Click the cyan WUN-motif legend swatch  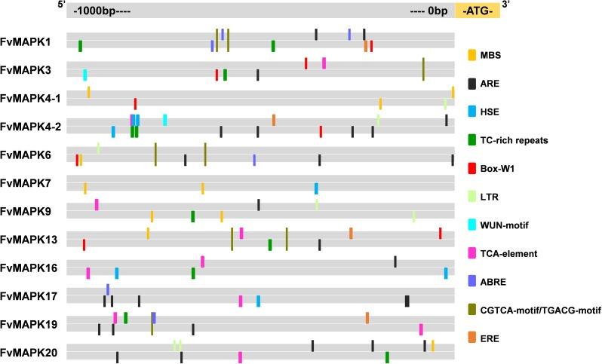coord(472,225)
